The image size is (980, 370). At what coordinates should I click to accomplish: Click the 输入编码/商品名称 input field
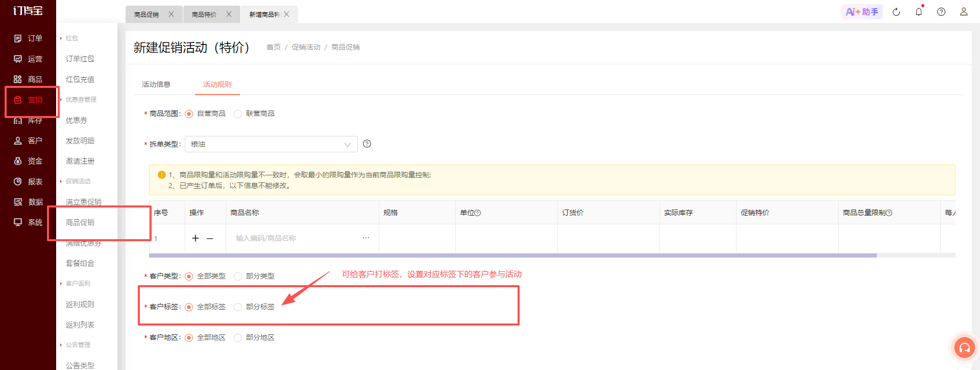[296, 238]
